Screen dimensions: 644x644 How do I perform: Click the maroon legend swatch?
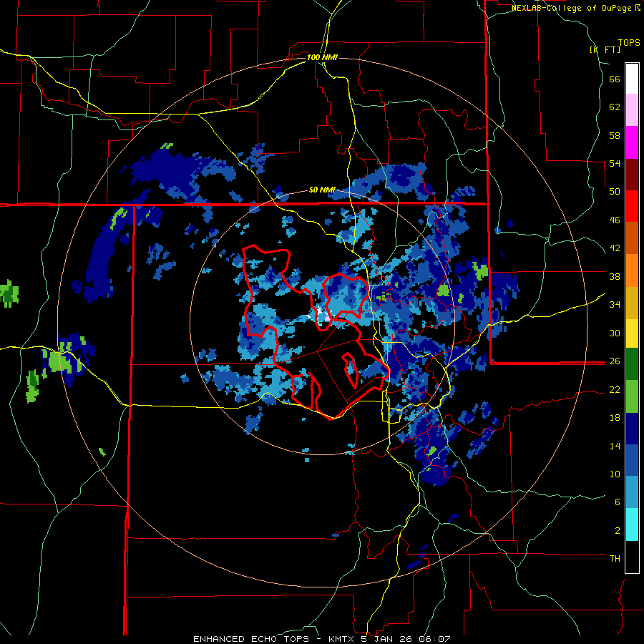point(632,174)
